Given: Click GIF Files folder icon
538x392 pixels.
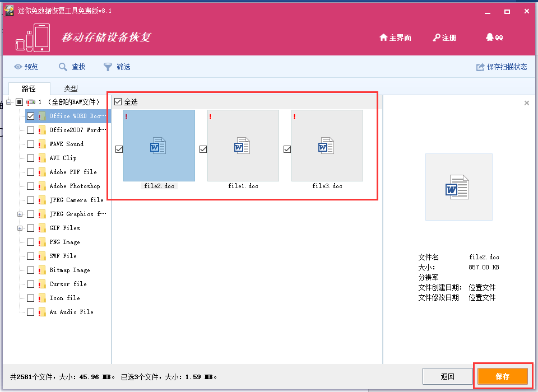Looking at the screenshot, I should 42,228.
